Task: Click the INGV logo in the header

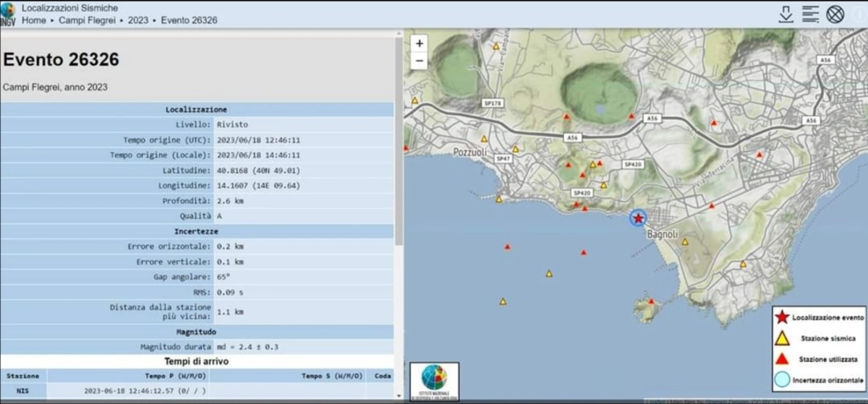Action: click(x=8, y=14)
